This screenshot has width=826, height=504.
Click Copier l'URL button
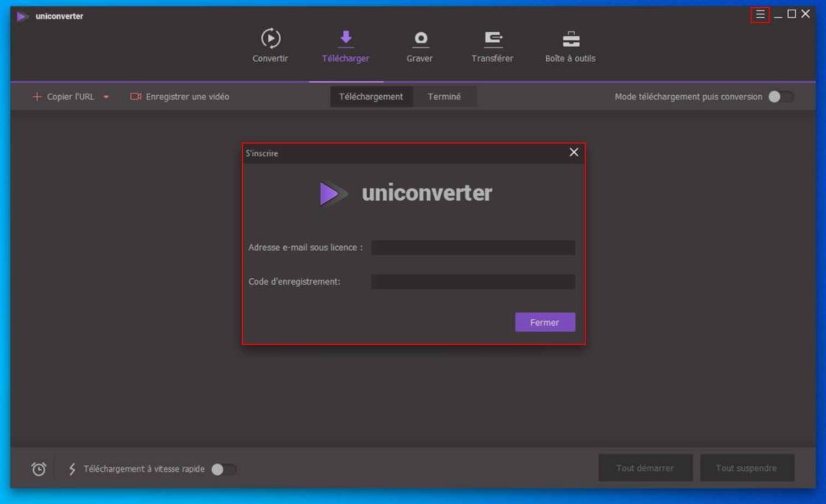tap(65, 97)
